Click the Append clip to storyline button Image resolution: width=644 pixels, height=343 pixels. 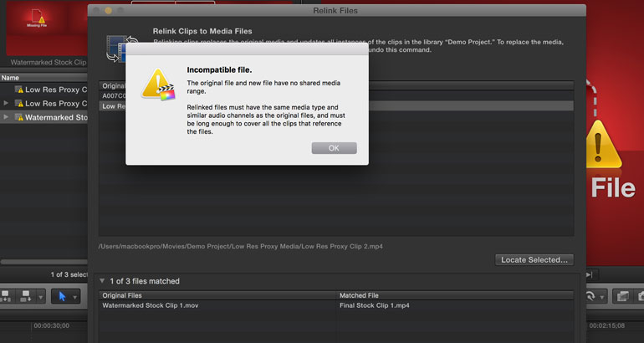point(26,296)
